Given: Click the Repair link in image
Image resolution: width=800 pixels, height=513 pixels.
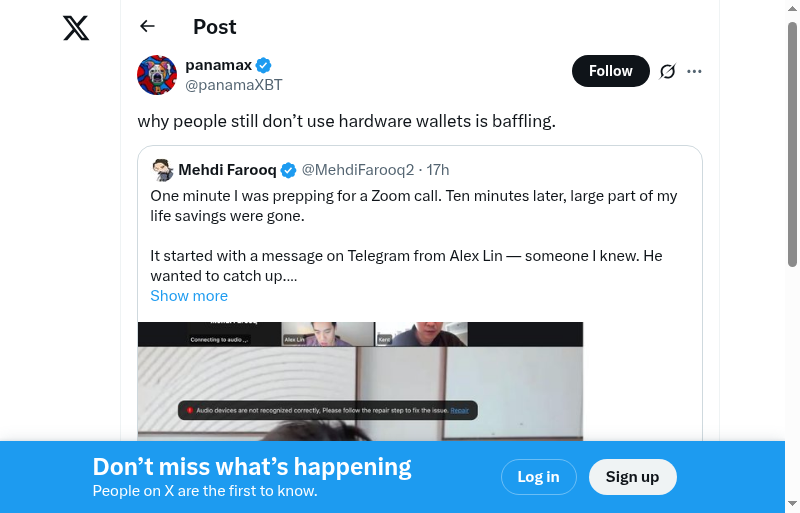Looking at the screenshot, I should [x=459, y=410].
